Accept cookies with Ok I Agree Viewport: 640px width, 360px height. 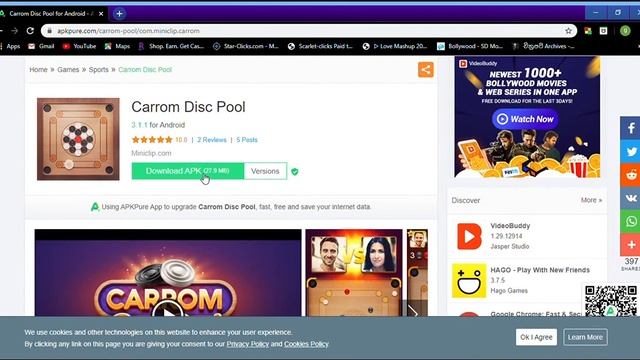(x=536, y=337)
